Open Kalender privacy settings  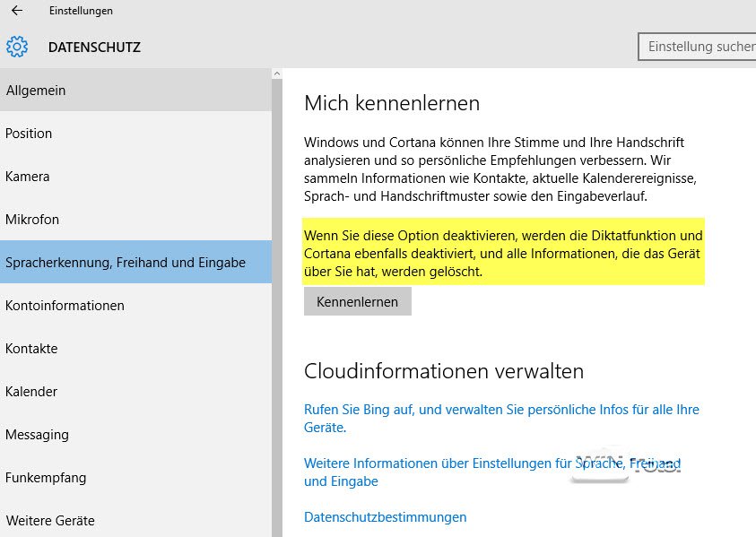(135, 392)
